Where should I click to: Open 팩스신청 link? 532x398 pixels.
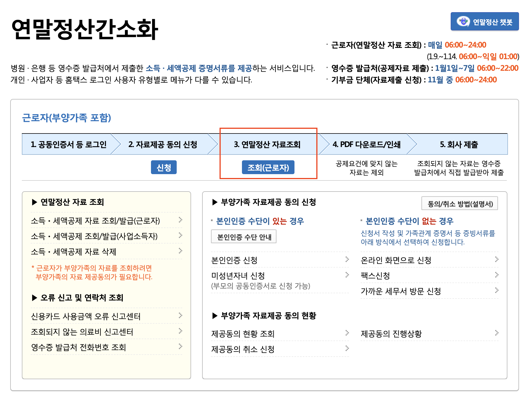[375, 276]
